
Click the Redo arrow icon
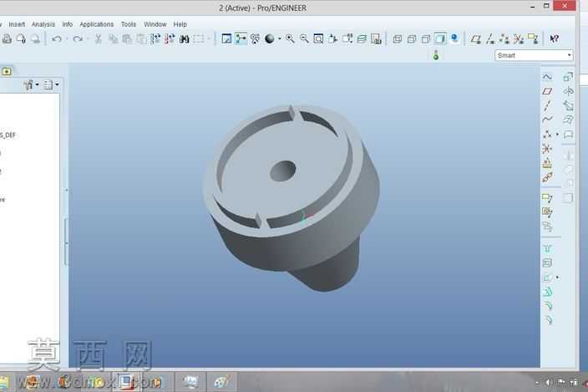(78, 39)
